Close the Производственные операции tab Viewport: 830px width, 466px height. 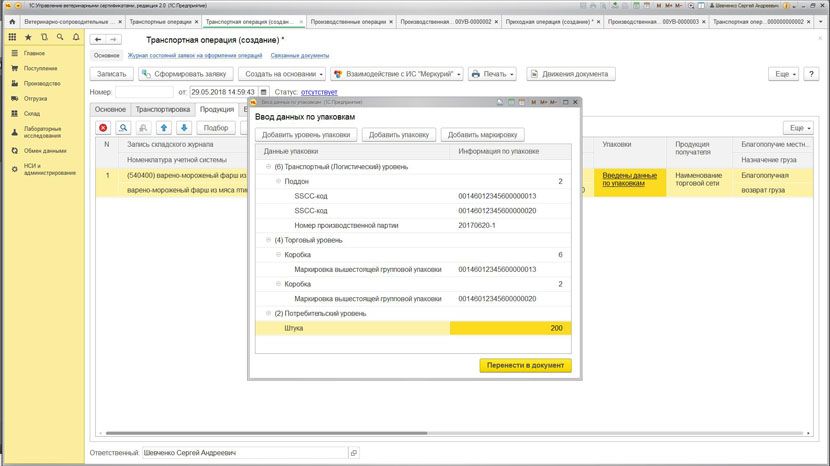(x=391, y=22)
